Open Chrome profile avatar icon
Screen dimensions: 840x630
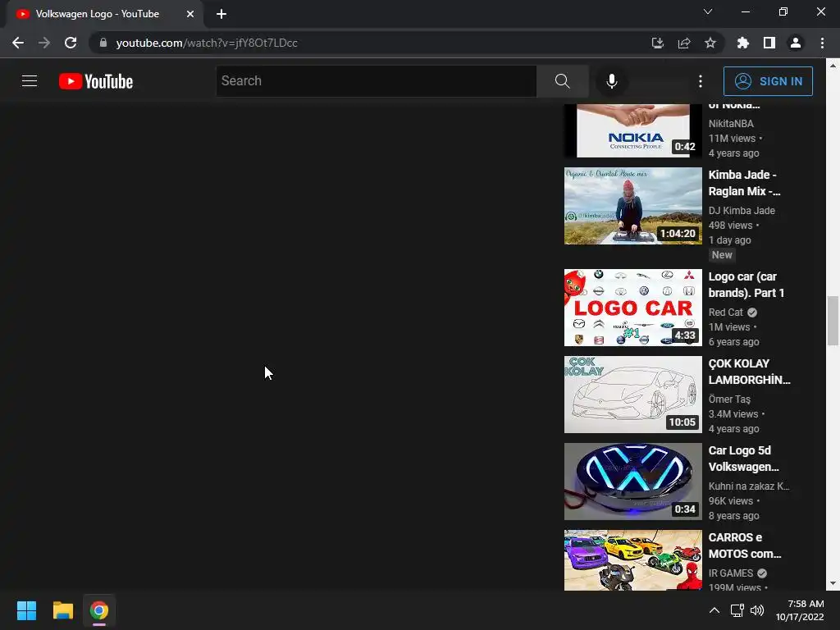point(796,43)
